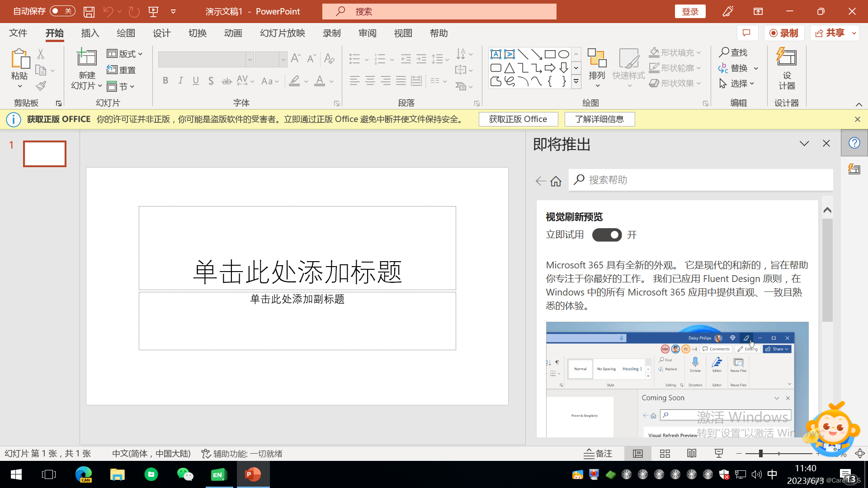The image size is (868, 488).
Task: Open Slide Sorter view in status bar
Action: 665,454
